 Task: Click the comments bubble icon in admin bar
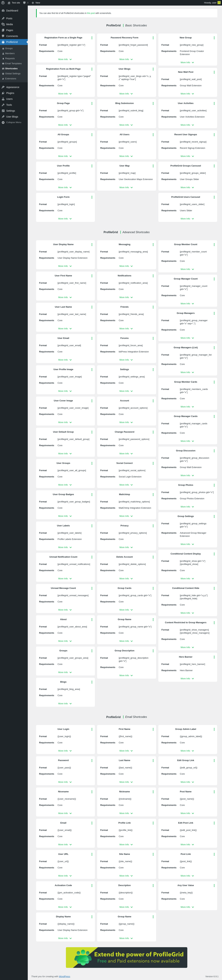(25, 3)
